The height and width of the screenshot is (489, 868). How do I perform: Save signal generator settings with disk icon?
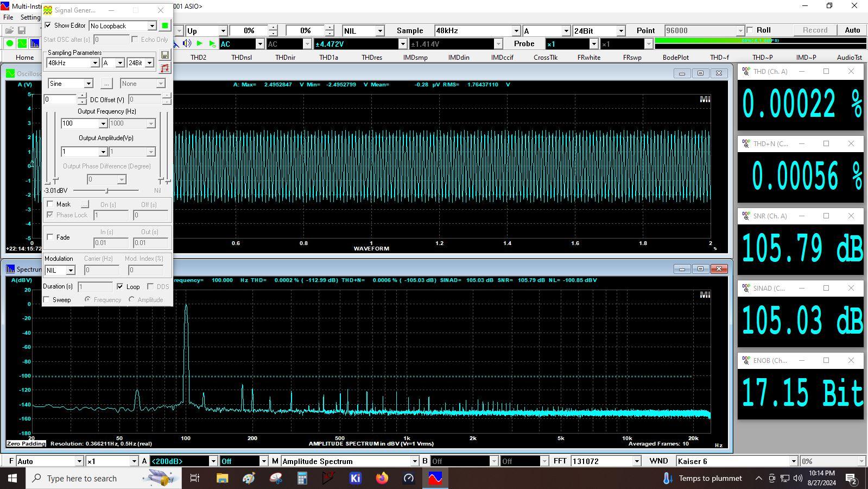[x=165, y=55]
